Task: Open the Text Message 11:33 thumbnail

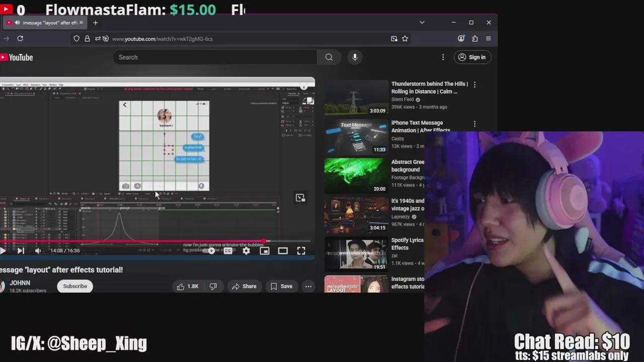Action: (x=356, y=136)
